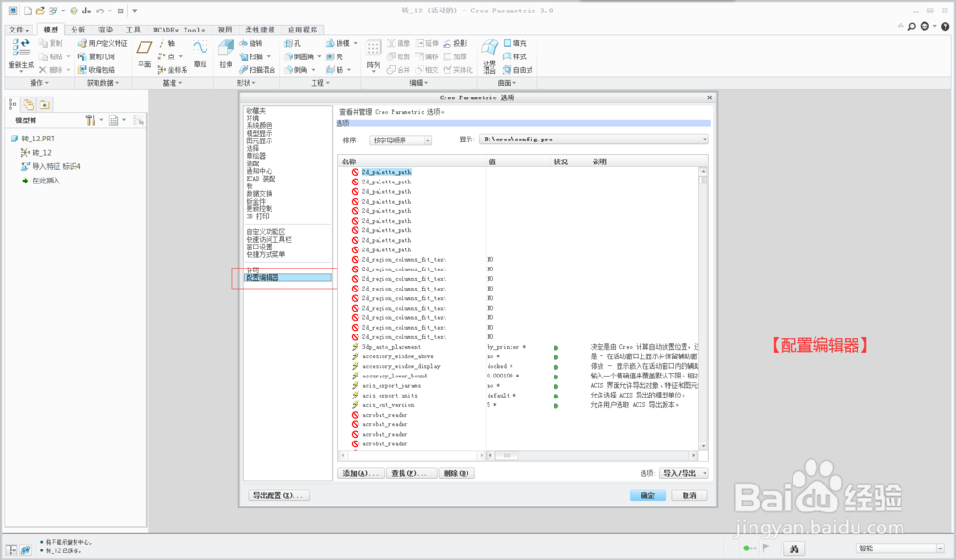Expand the 基准 group dropdown
Image resolution: width=956 pixels, height=560 pixels.
coord(172,83)
